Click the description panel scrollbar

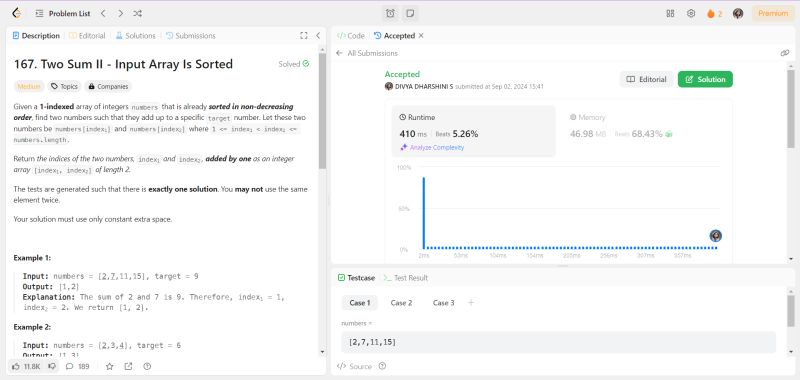tap(322, 111)
